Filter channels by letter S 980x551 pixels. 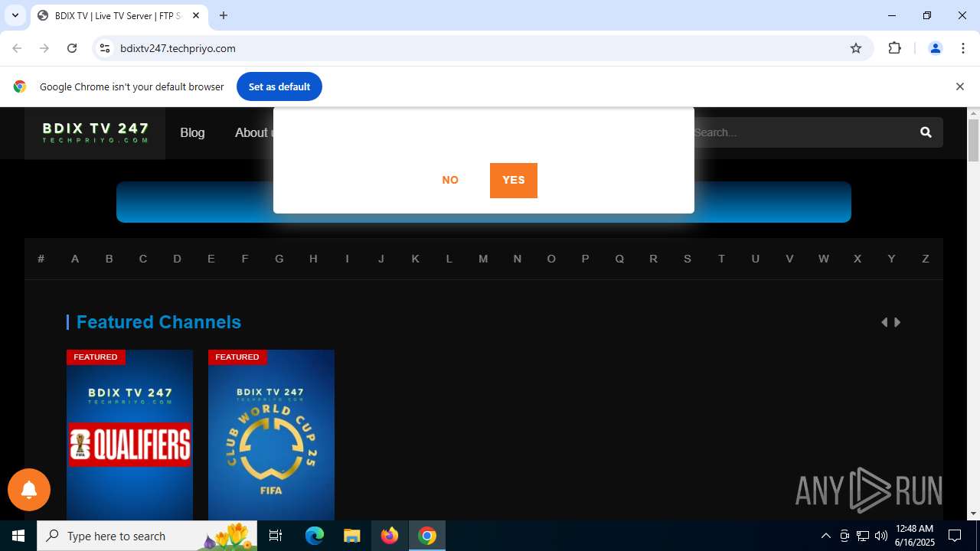(688, 259)
